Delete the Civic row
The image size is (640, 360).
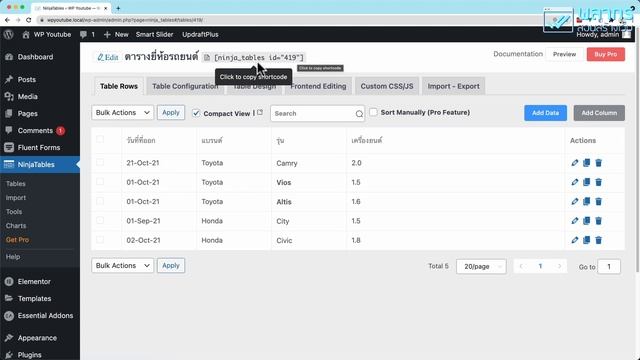click(x=598, y=240)
